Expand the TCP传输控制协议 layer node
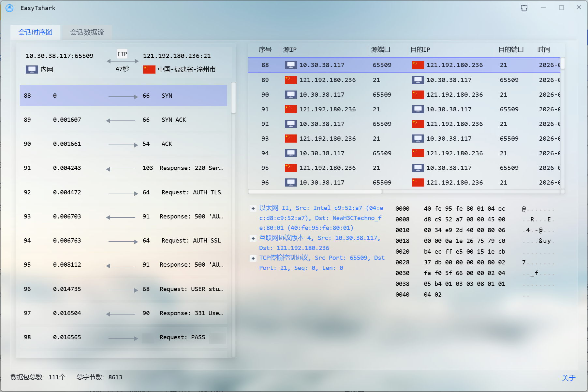Screen dimensions: 588x392 tap(253, 258)
